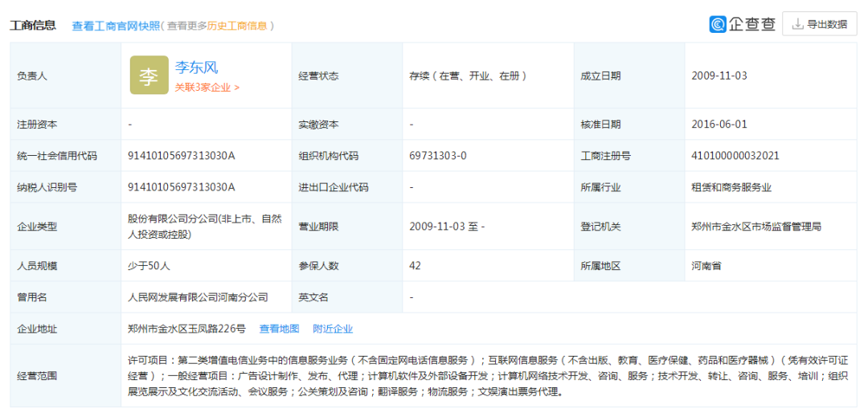Click former name 人民网发展有限公司河南分公司
The width and height of the screenshot is (868, 413).
tap(198, 297)
